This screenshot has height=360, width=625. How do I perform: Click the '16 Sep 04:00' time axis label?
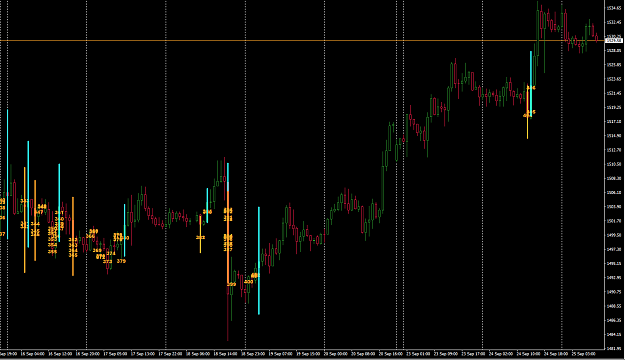coord(33,354)
